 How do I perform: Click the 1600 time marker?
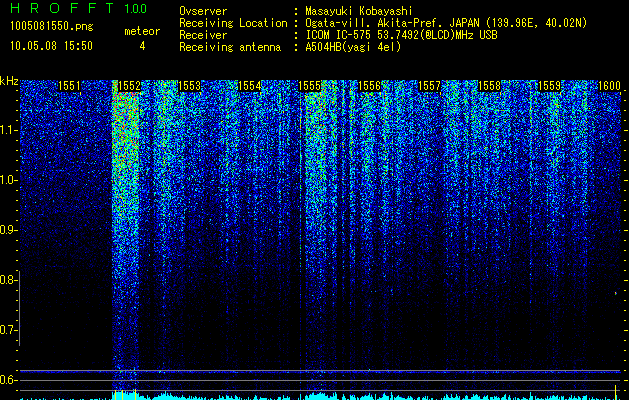tap(609, 86)
